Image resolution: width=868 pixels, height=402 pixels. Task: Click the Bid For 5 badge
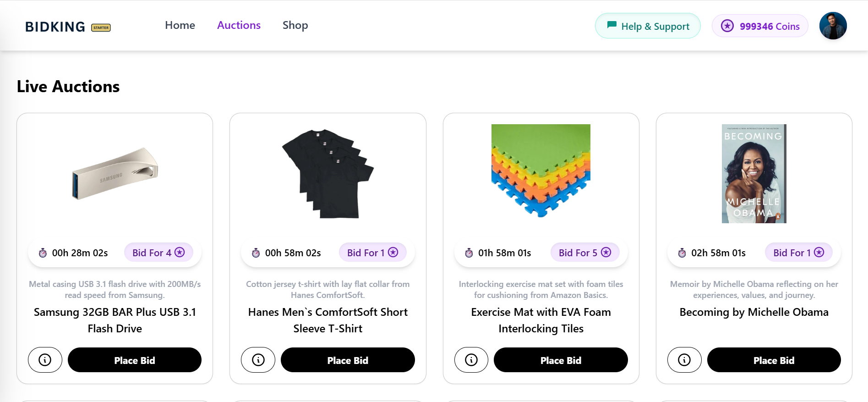584,253
